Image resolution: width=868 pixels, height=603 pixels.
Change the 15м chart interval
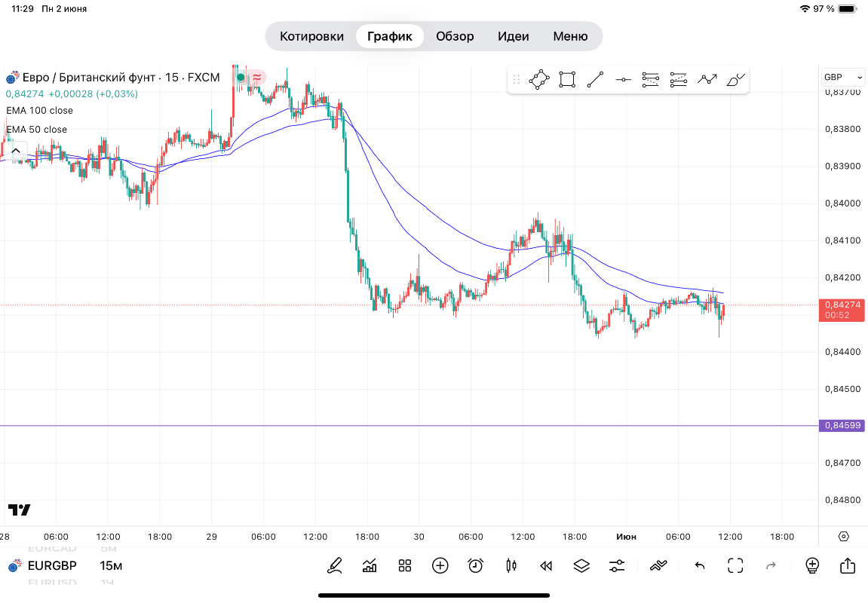(x=111, y=565)
